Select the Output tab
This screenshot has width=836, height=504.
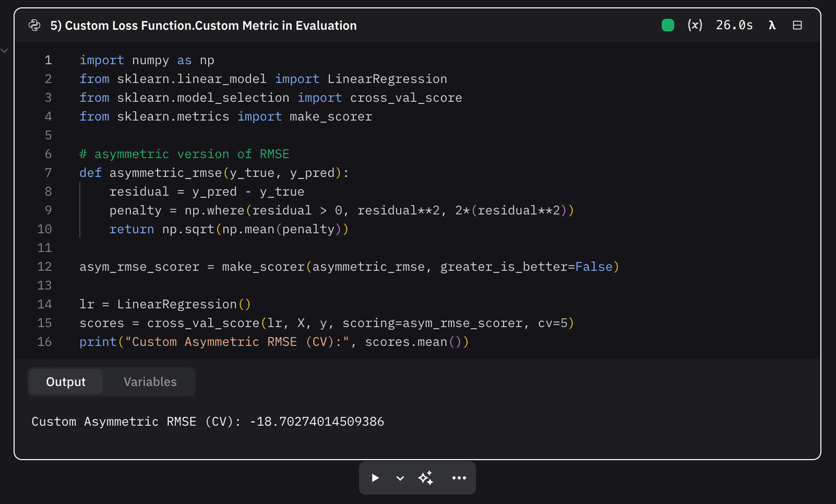(66, 382)
